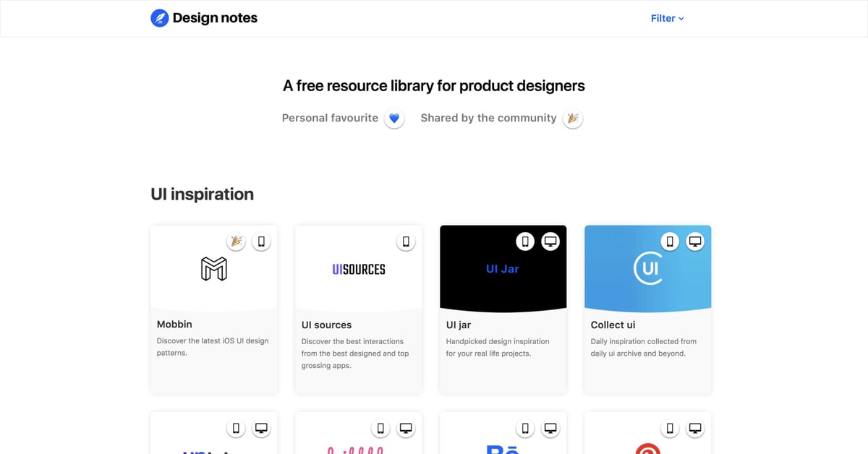Image resolution: width=868 pixels, height=454 pixels.
Task: Open the blue Collect UI thumbnail
Action: (x=648, y=267)
